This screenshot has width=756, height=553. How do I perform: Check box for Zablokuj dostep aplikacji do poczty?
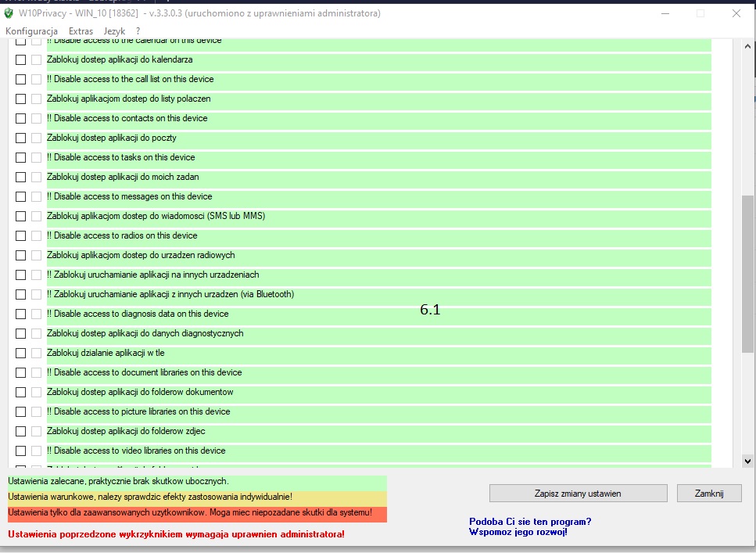pyautogui.click(x=21, y=138)
